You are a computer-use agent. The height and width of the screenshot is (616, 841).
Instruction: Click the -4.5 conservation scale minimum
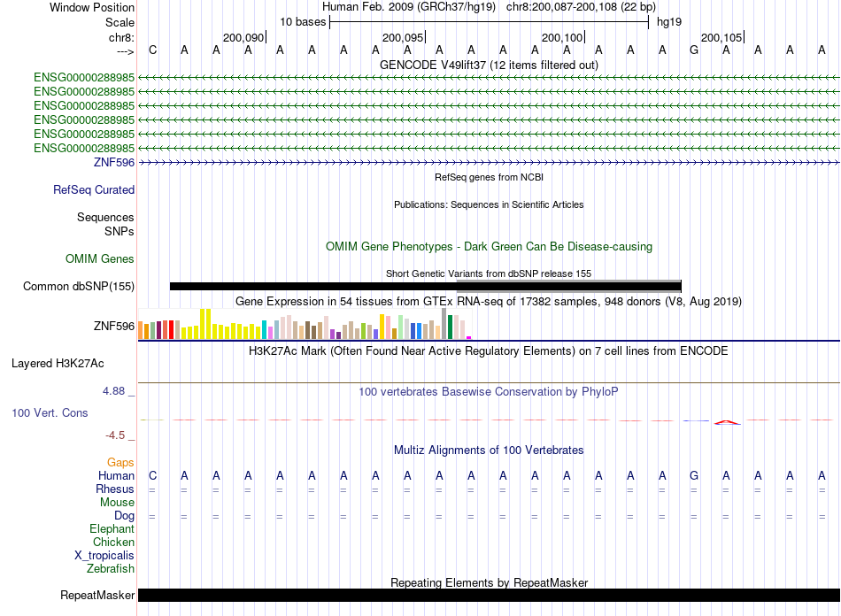(115, 435)
